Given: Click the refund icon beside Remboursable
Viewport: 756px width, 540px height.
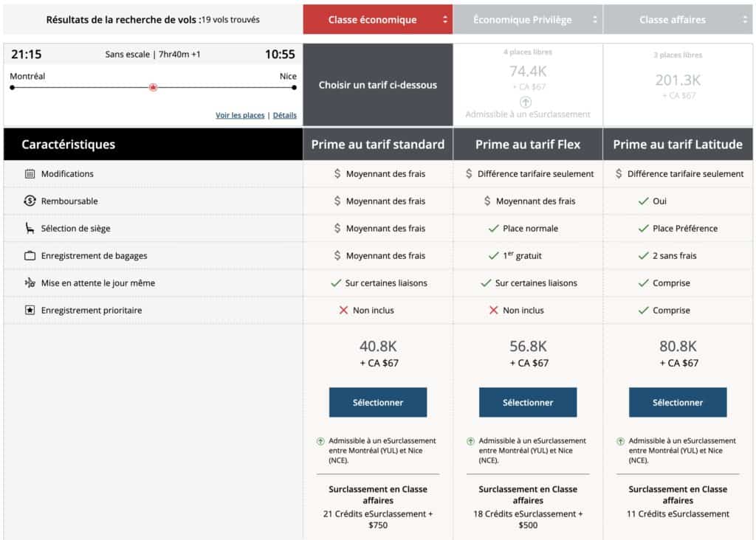Looking at the screenshot, I should coord(30,201).
